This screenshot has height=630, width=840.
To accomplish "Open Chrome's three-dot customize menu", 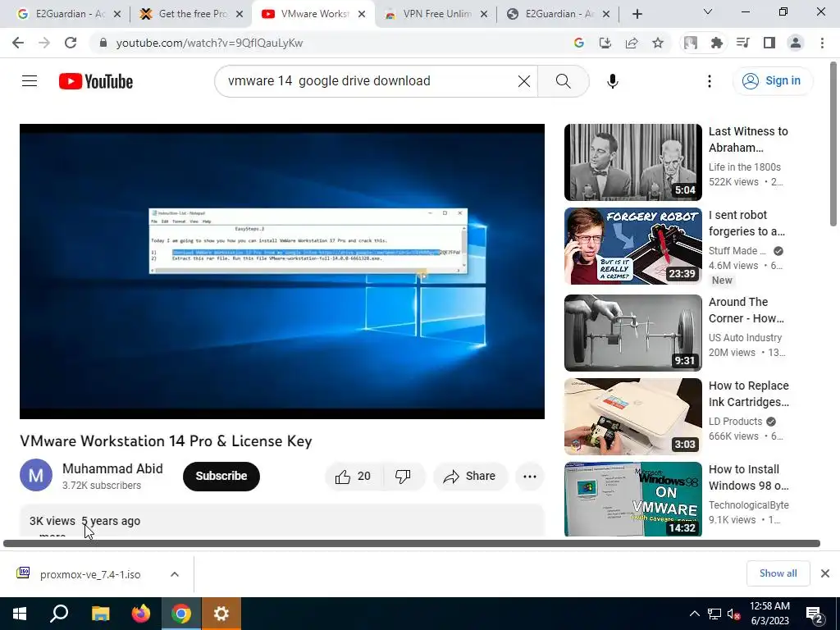I will tap(822, 43).
